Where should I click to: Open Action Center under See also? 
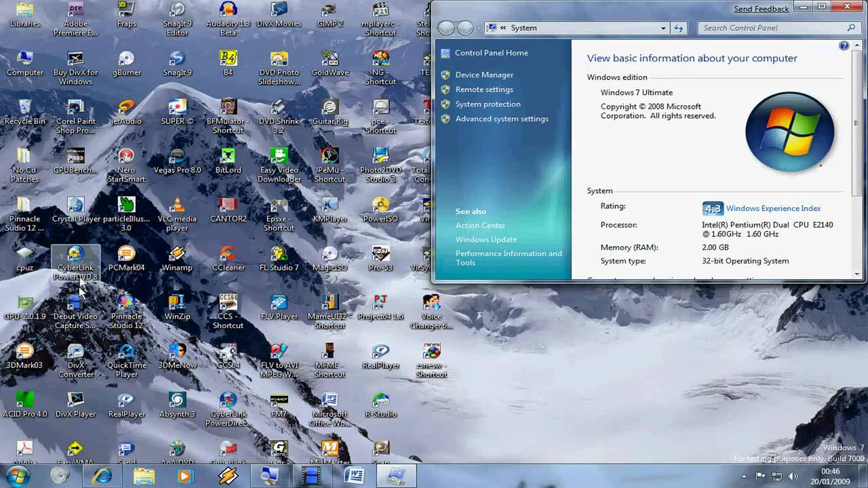[480, 226]
